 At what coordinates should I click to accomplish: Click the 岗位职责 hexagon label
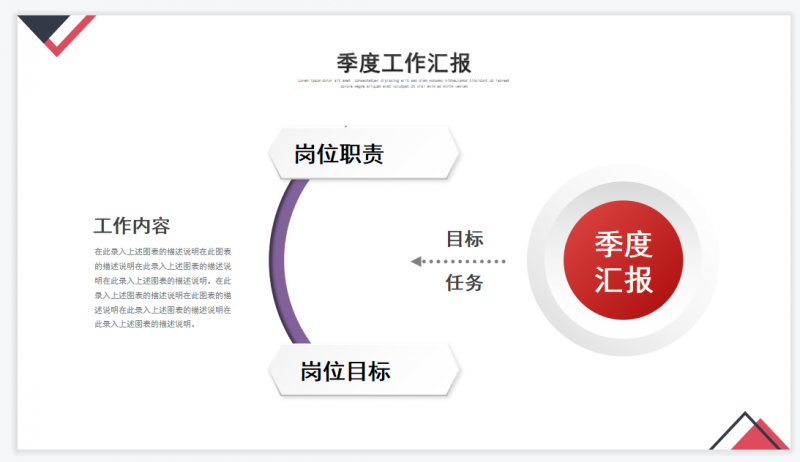pyautogui.click(x=364, y=153)
